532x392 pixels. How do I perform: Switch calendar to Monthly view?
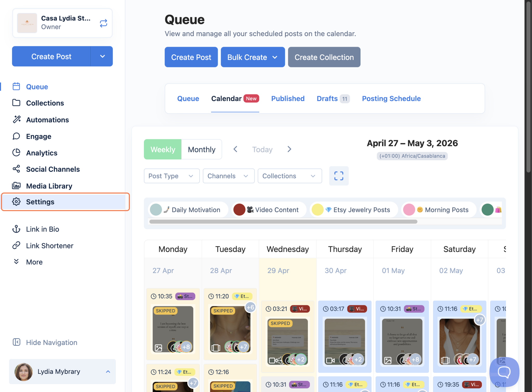202,149
